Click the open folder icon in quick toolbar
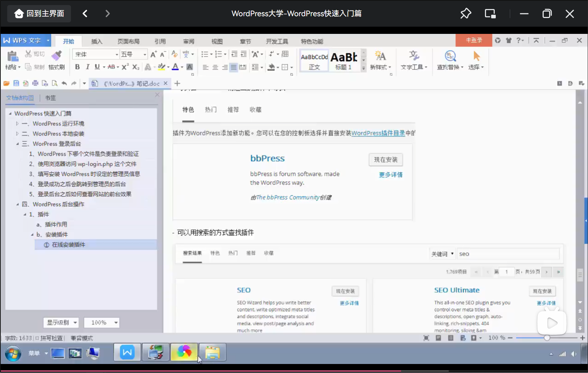 click(6, 83)
